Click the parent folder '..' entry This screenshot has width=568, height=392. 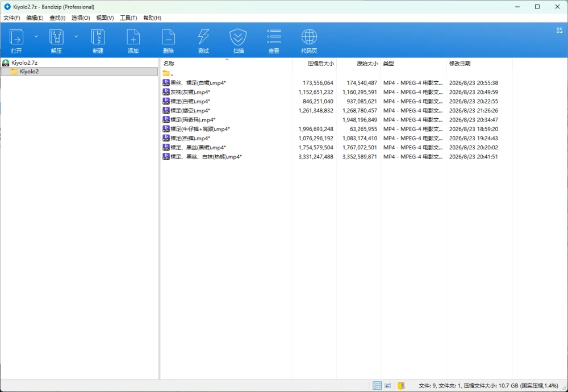tap(168, 73)
